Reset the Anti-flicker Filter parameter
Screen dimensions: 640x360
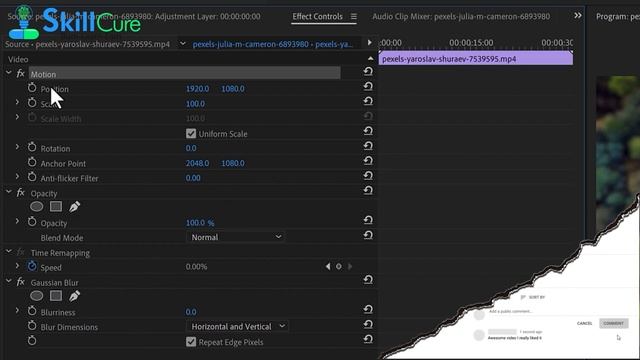click(368, 176)
